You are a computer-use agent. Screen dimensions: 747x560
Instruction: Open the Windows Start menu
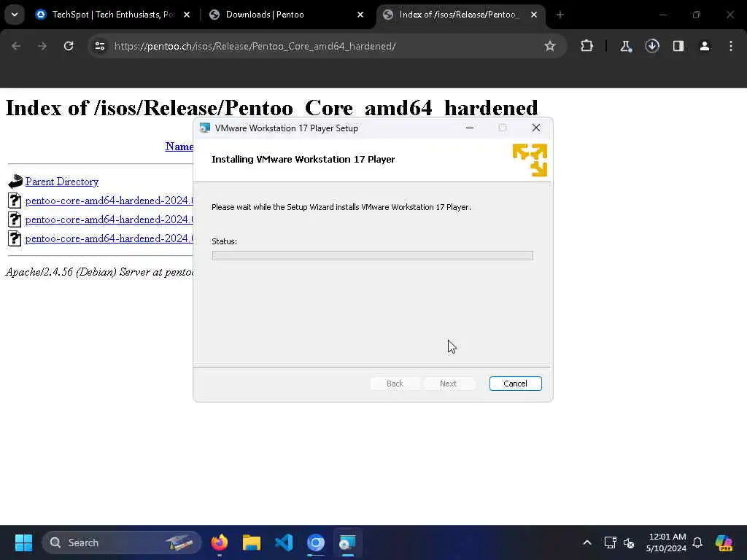[x=23, y=542]
